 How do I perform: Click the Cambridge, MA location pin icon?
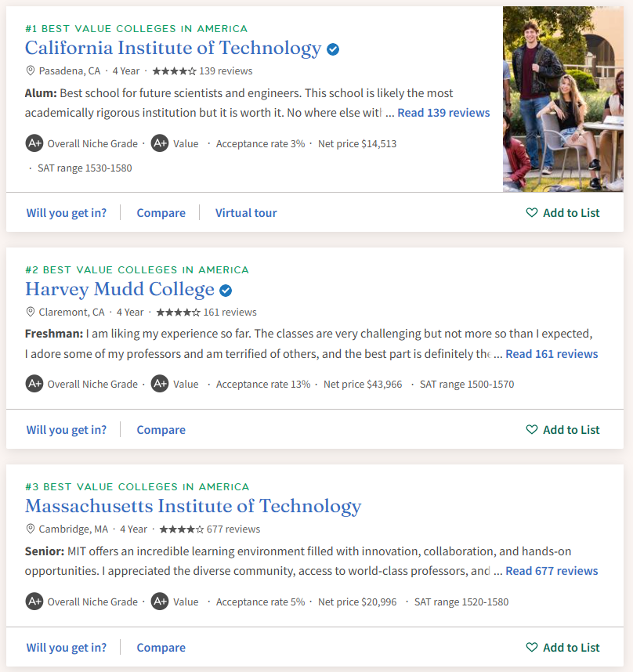31,529
